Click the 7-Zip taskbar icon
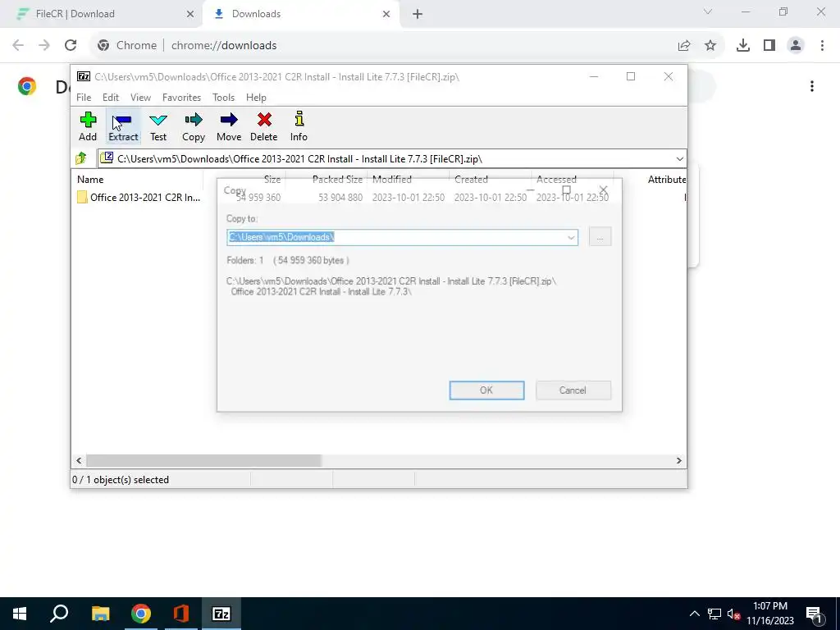Screen dimensions: 840x630 click(221, 614)
